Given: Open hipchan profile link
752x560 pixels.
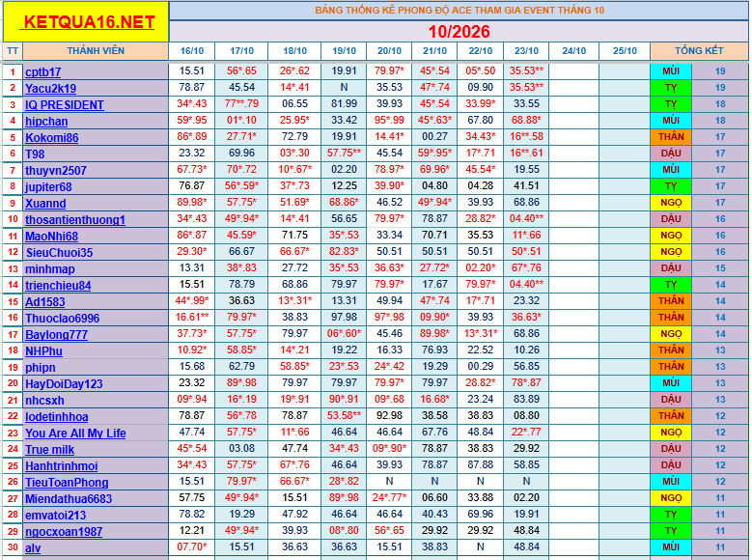Looking at the screenshot, I should coord(46,122).
